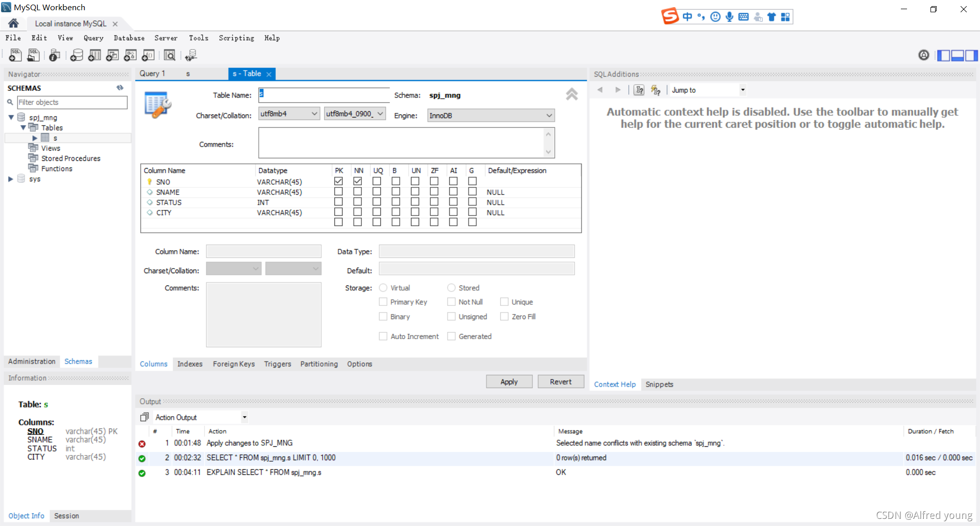Switch Sogou Chinese/English input mode

(688, 17)
